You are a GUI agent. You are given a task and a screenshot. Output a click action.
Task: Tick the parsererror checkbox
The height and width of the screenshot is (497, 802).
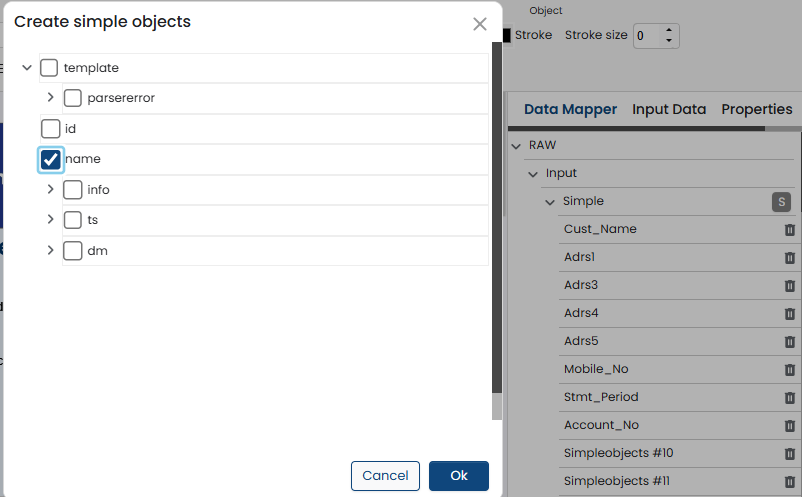point(73,98)
